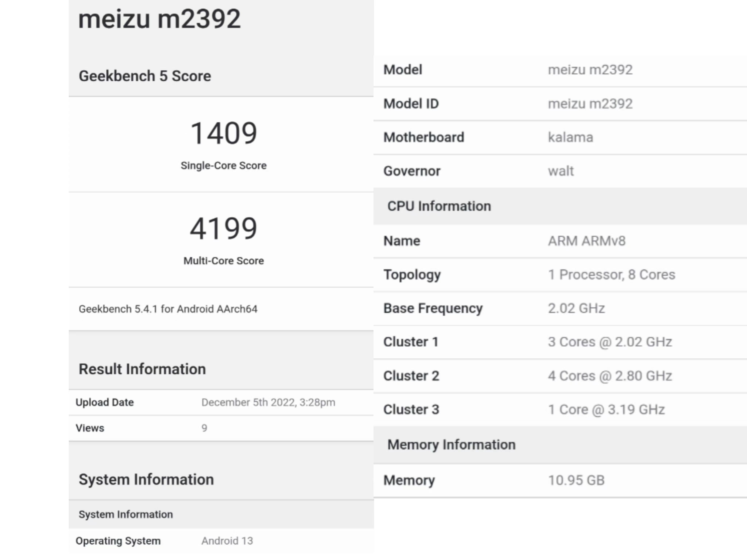Click the Topology row 1 Processor, 8 Cores
The width and height of the screenshot is (747, 560).
[x=611, y=275]
